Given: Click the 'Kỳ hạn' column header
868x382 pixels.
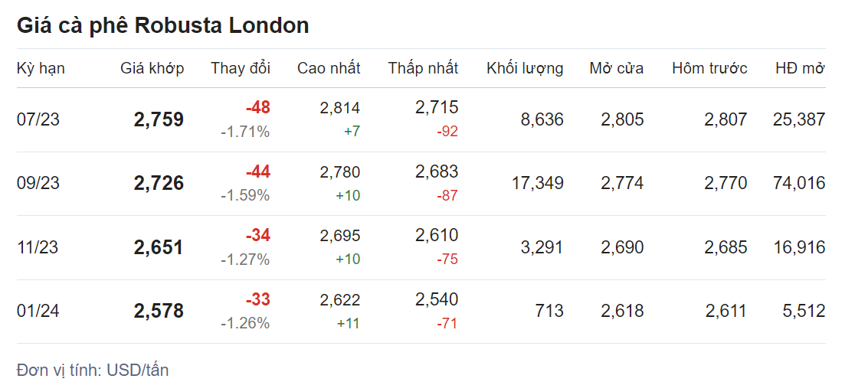Looking at the screenshot, I should [x=41, y=68].
